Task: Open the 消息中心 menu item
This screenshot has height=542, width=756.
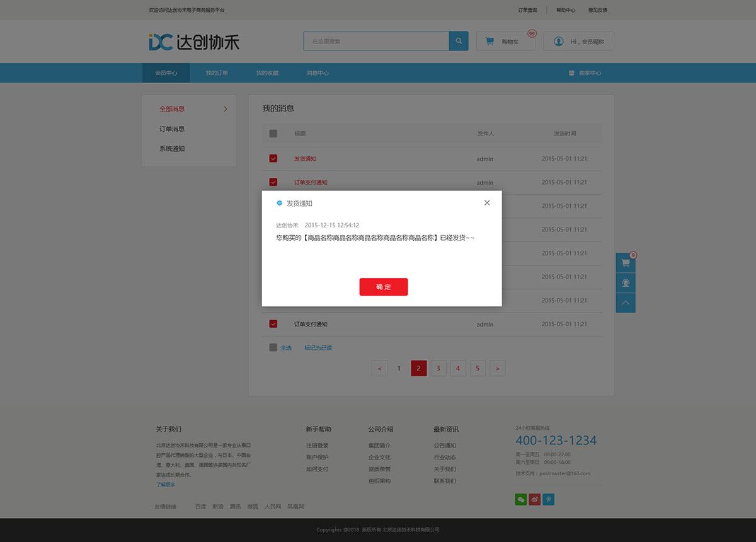Action: click(x=318, y=72)
